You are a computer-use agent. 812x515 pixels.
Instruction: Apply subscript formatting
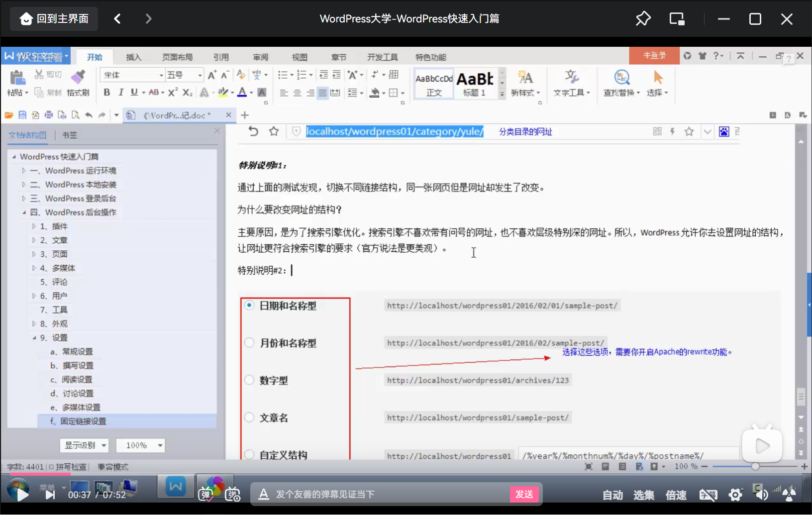pyautogui.click(x=188, y=93)
